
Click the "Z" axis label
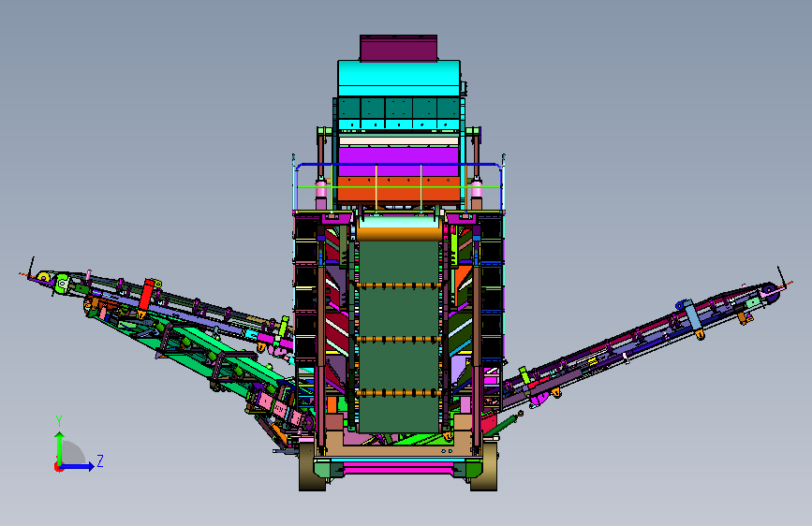tap(100, 460)
